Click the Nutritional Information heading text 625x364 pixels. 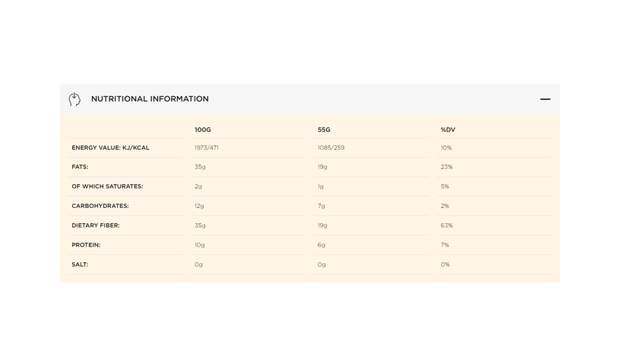(x=150, y=99)
